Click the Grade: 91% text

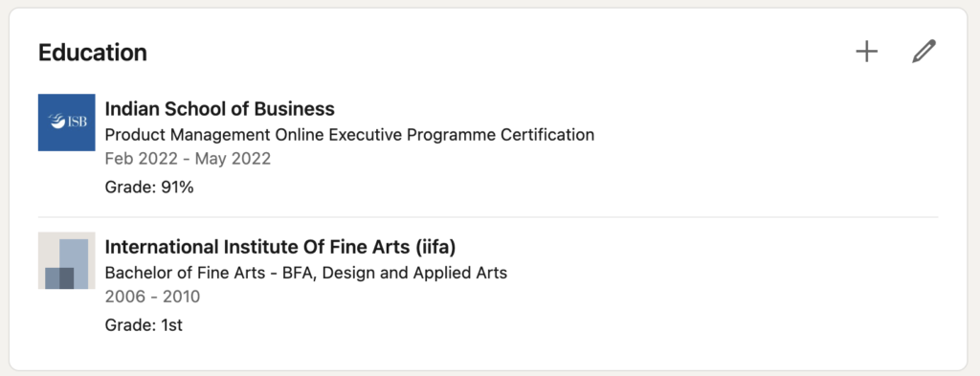(x=149, y=187)
